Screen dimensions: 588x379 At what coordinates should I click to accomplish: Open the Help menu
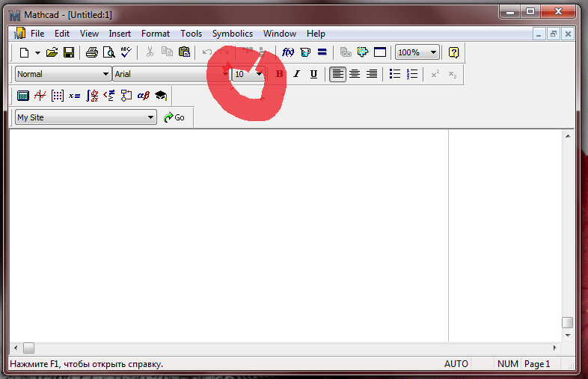pos(316,34)
